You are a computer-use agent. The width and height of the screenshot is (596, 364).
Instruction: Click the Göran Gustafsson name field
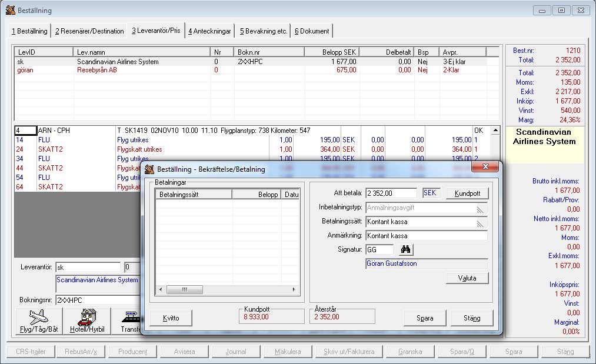tap(427, 263)
